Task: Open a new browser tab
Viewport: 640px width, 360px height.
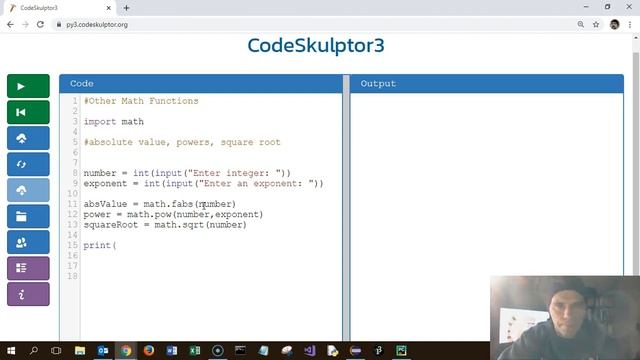Action: coord(126,8)
